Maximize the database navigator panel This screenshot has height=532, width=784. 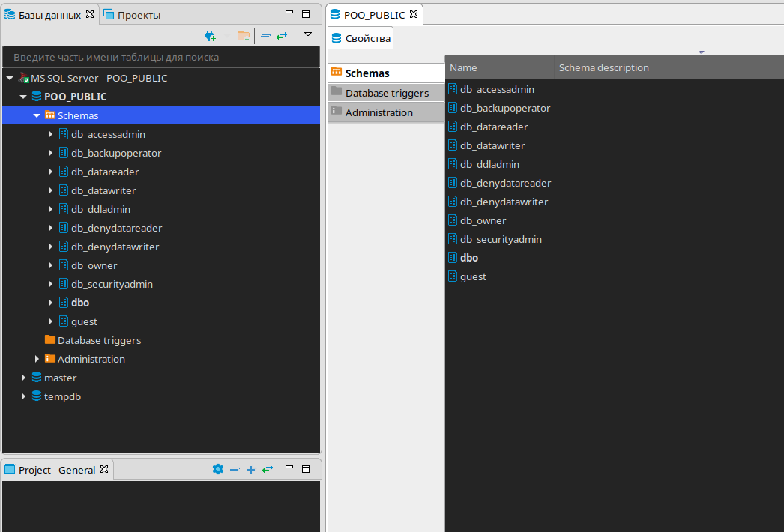tap(306, 14)
